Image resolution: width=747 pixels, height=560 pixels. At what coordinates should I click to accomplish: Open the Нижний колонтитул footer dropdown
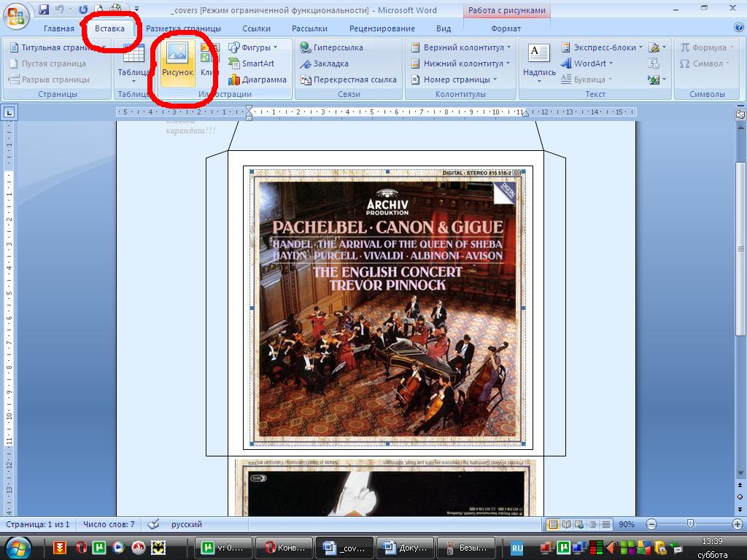(460, 63)
